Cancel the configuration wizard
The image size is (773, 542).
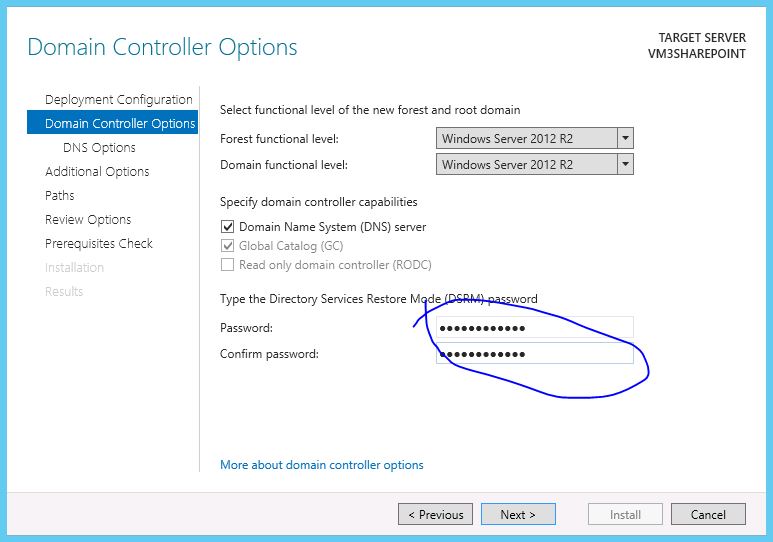[708, 514]
